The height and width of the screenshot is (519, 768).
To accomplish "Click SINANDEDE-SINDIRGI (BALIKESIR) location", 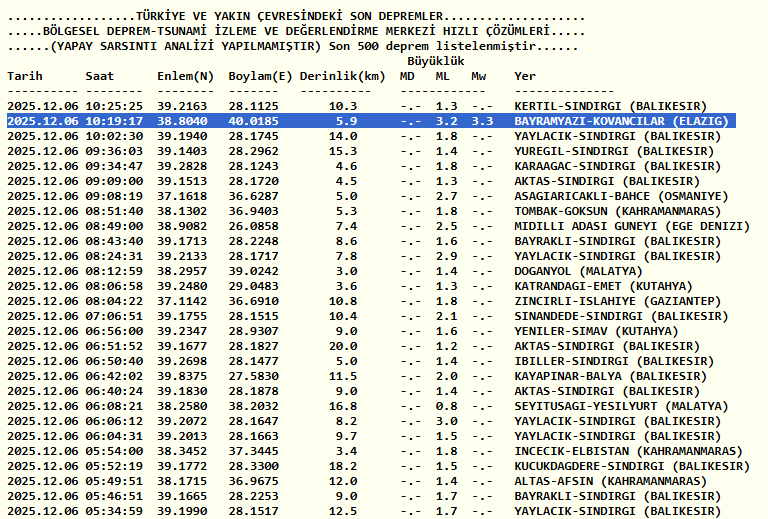I will click(x=622, y=316).
